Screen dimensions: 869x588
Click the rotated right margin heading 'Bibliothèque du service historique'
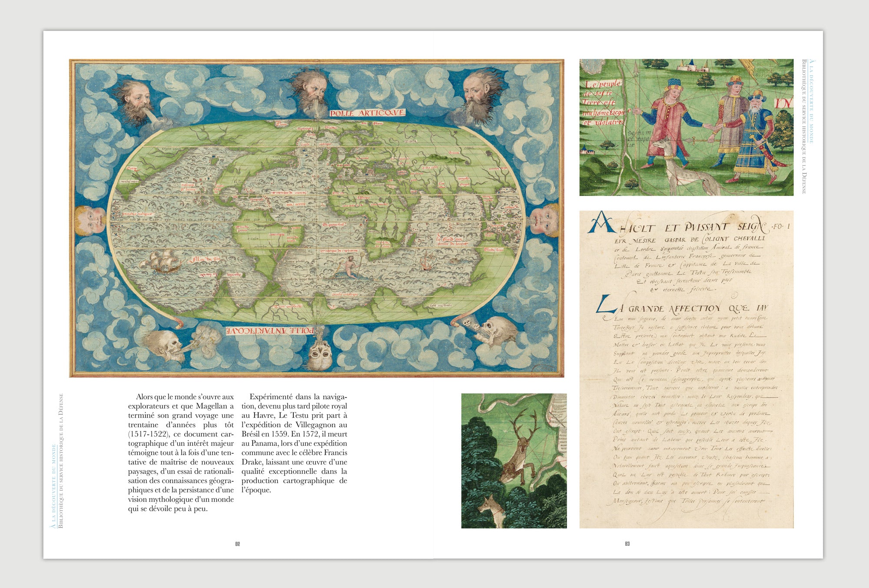804,126
